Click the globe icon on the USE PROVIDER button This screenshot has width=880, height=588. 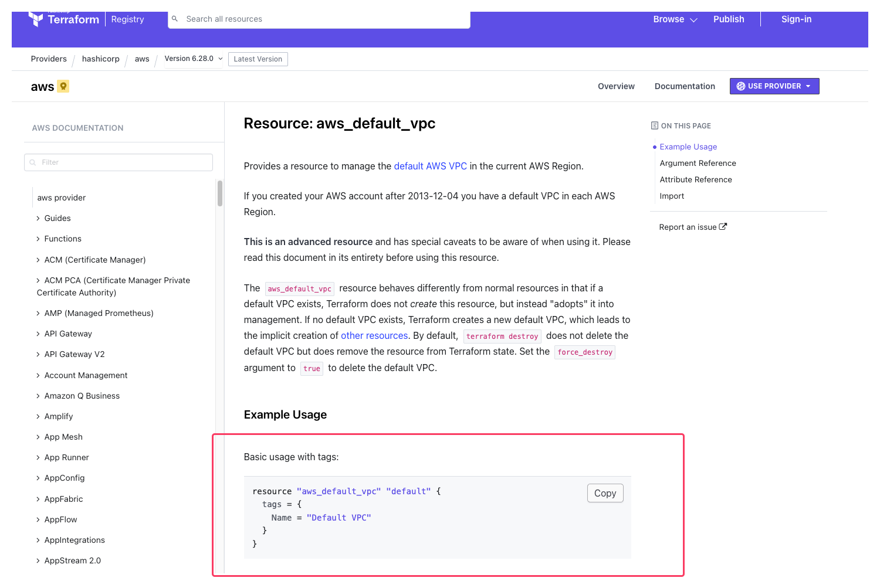click(740, 86)
